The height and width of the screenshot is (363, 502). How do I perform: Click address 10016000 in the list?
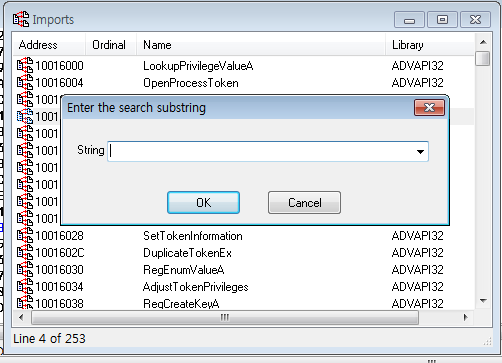[x=59, y=66]
